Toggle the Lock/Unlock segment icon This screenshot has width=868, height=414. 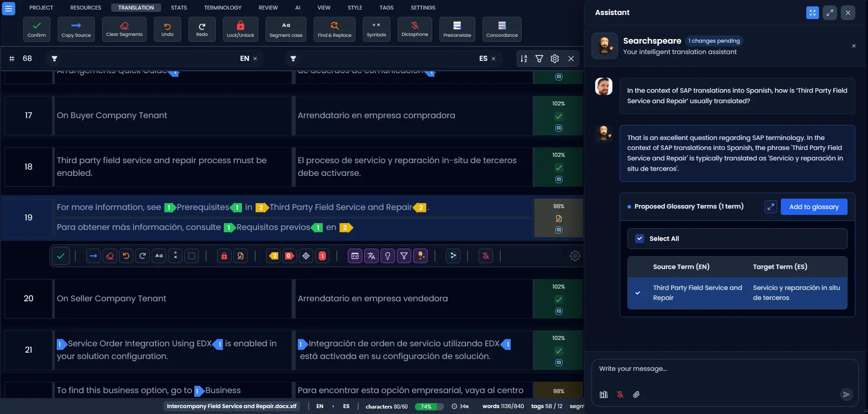(x=241, y=29)
